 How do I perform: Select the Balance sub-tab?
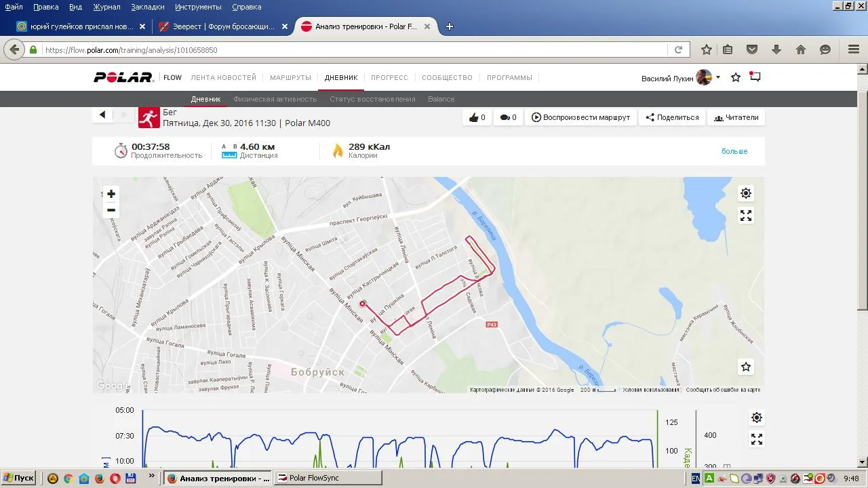click(441, 99)
